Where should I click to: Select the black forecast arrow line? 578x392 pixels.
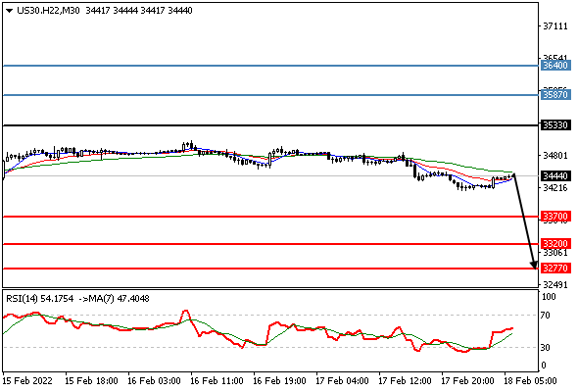pyautogui.click(x=524, y=220)
